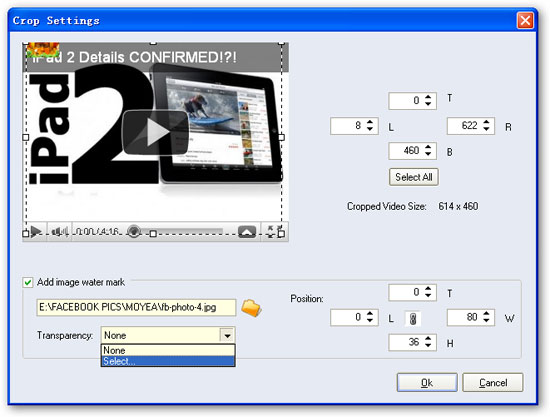
Task: Increase crop Bottom value with up arrow
Action: pos(428,147)
